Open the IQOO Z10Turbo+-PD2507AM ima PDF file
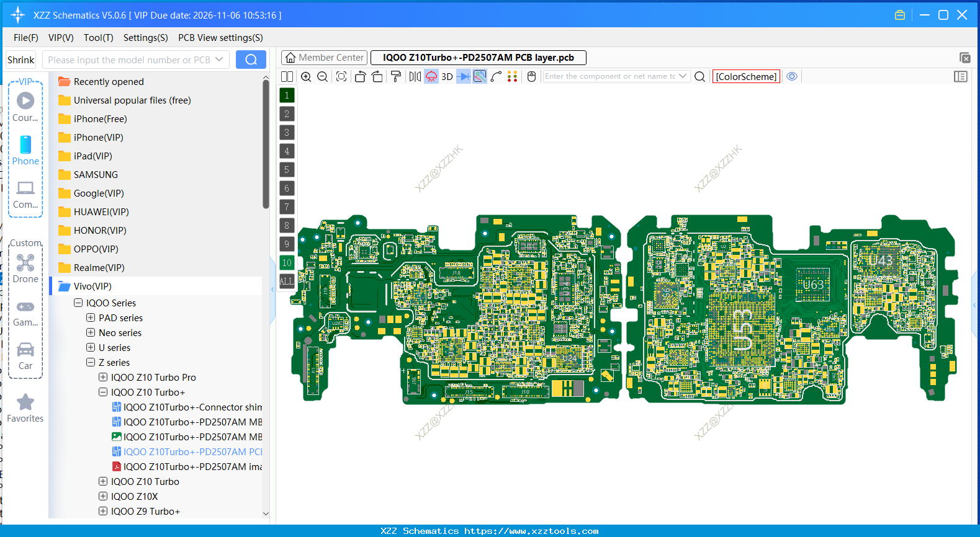The width and height of the screenshot is (980, 537). coord(187,467)
